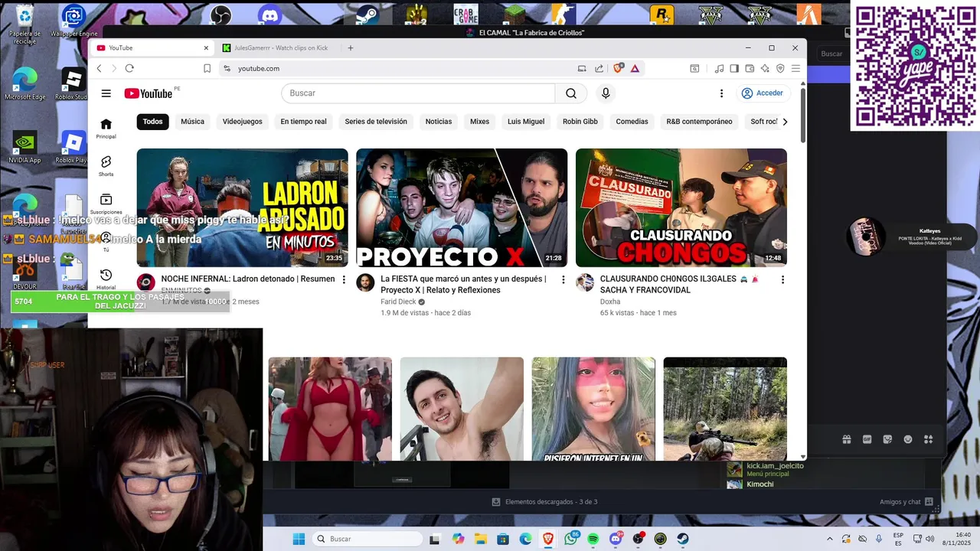Screen dimensions: 980x551
Task: Open Brave playlist music note icon
Action: click(718, 68)
